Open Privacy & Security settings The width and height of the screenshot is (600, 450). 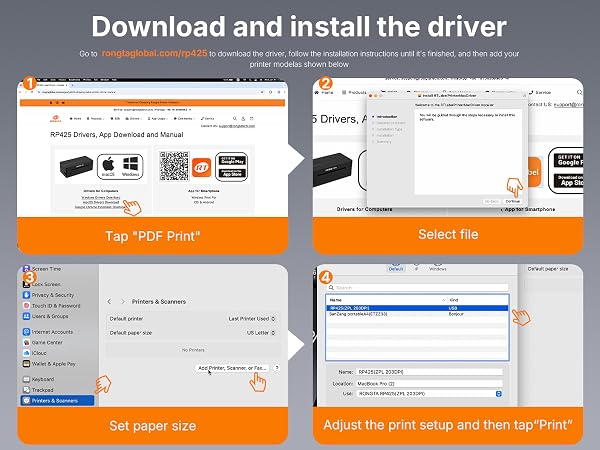[49, 295]
